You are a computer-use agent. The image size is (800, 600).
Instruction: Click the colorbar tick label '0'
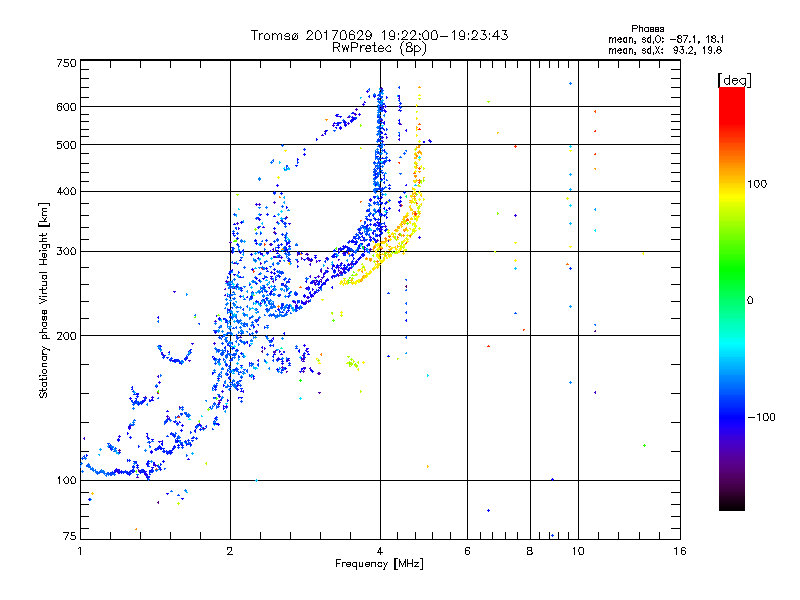pyautogui.click(x=750, y=301)
